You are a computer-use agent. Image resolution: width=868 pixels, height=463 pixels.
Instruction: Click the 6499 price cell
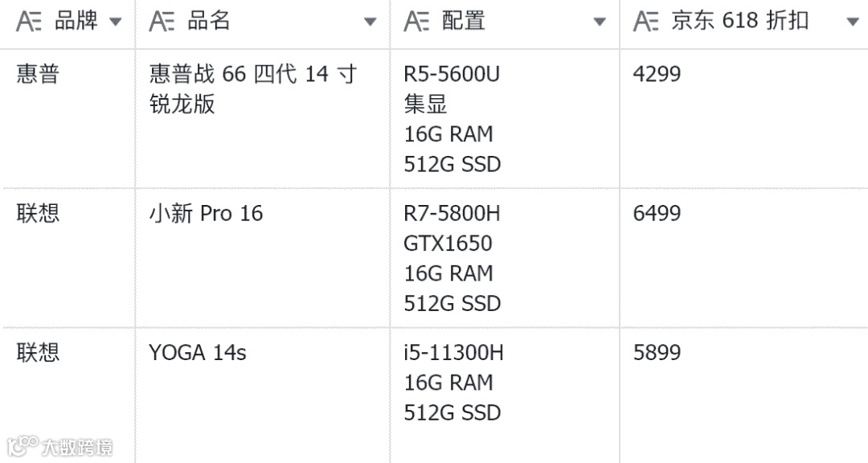[657, 214]
